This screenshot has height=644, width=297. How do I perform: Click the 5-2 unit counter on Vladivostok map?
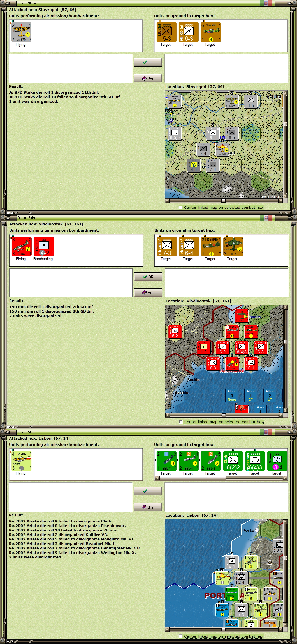tap(175, 332)
